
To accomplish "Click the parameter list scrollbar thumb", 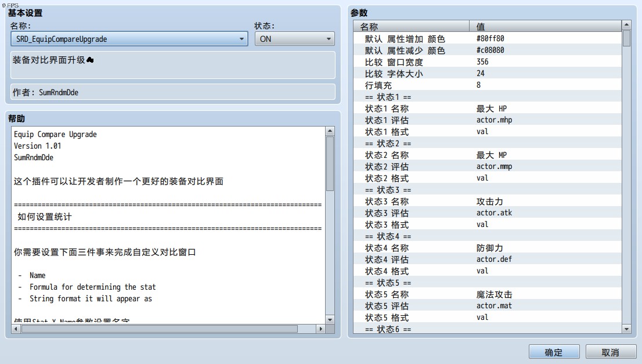I will pos(626,38).
